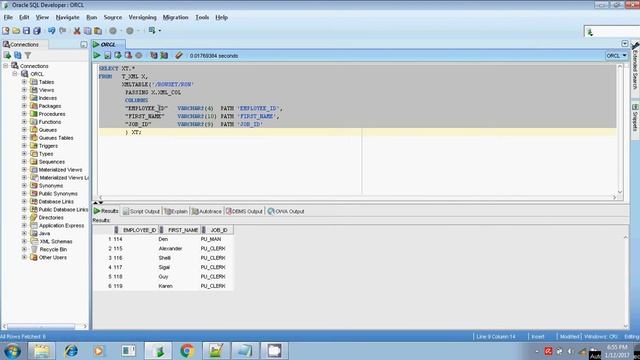Expand the Sequences tree node
This screenshot has height=360, width=640.
pos(24,162)
